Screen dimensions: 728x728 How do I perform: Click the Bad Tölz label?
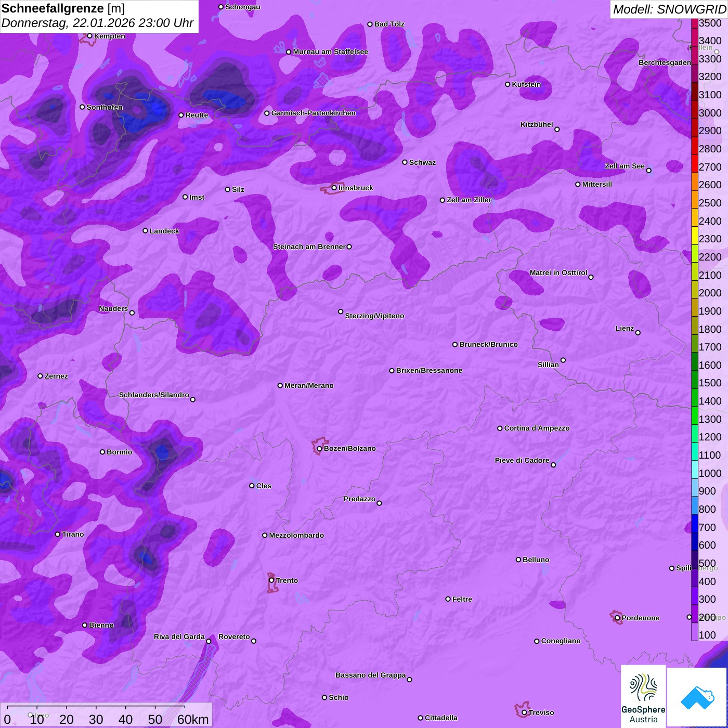389,24
